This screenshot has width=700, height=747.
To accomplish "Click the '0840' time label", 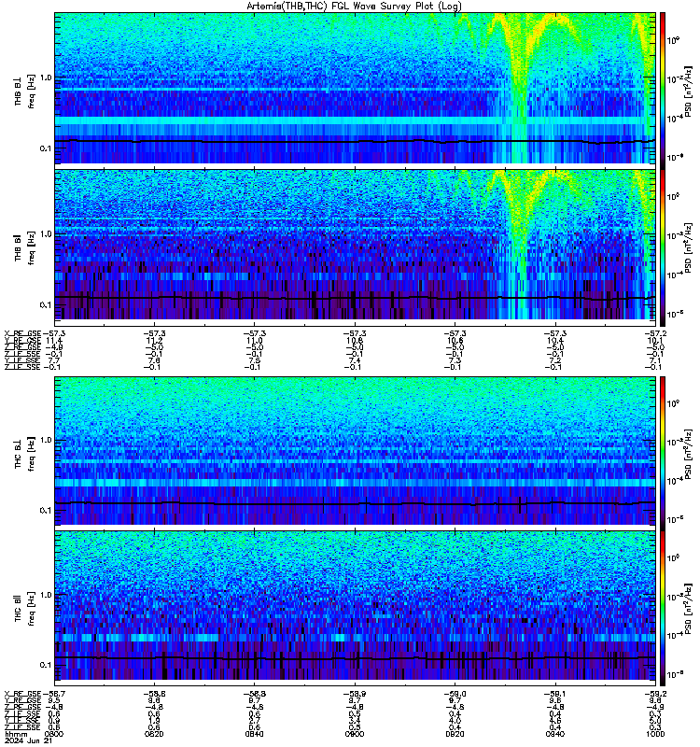I will pyautogui.click(x=254, y=734).
